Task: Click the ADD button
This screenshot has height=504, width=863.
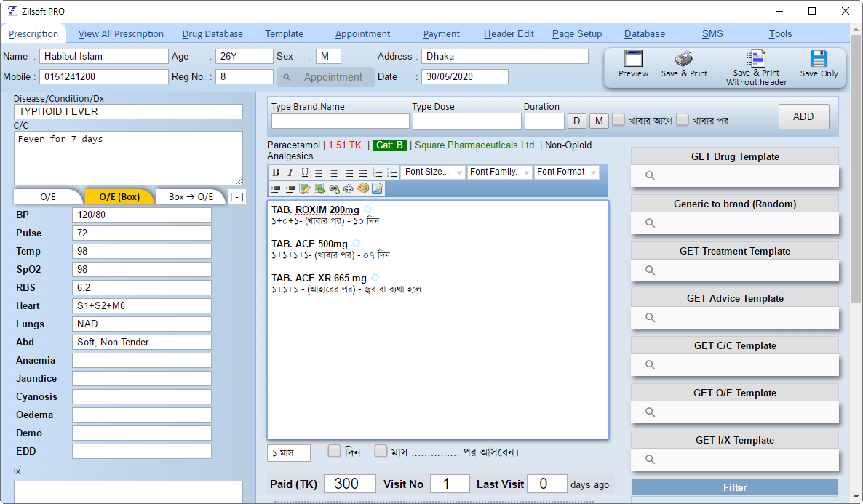Action: [803, 116]
